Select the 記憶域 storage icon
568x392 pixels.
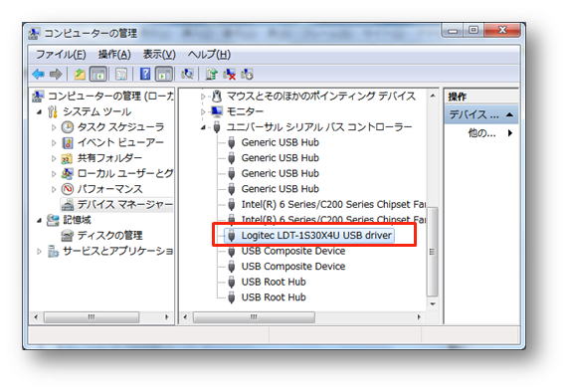53,220
